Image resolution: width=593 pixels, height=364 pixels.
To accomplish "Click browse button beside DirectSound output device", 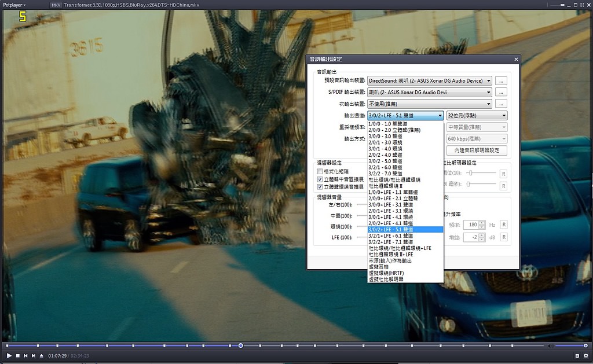I will pos(501,81).
